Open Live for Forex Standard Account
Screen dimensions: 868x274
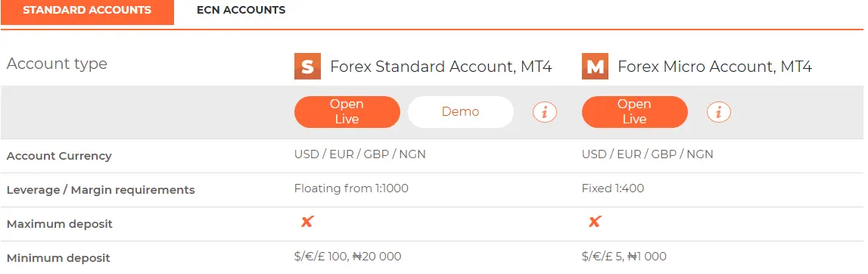[x=347, y=112]
